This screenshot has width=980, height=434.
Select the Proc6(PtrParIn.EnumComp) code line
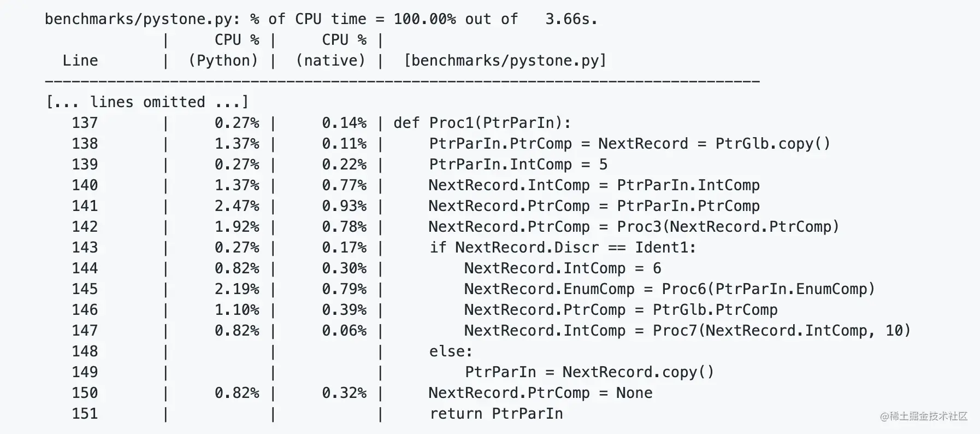point(670,289)
